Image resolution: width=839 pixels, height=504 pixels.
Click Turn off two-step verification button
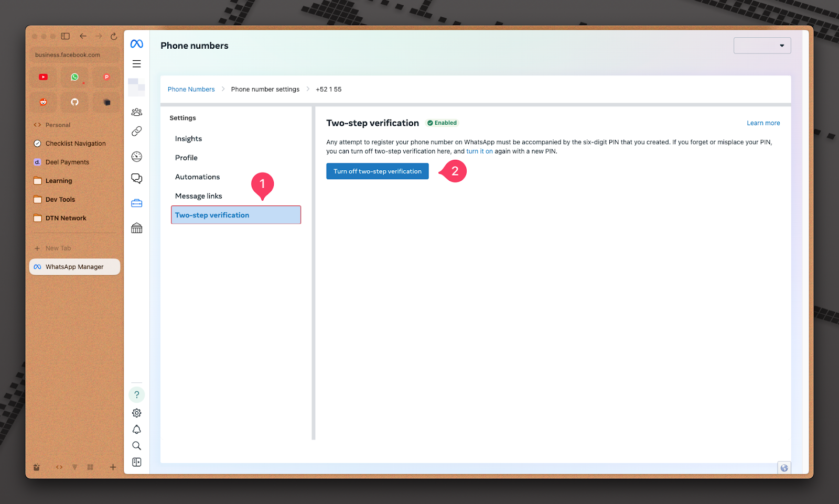(377, 171)
